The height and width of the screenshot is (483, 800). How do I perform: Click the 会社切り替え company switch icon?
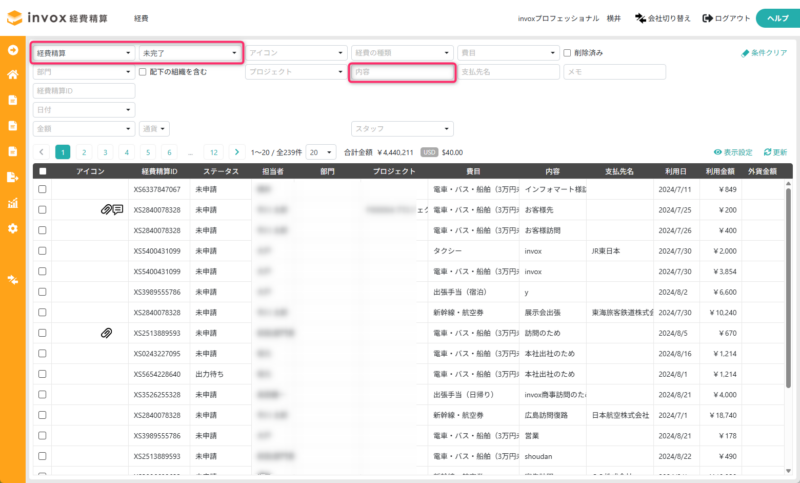(x=641, y=18)
